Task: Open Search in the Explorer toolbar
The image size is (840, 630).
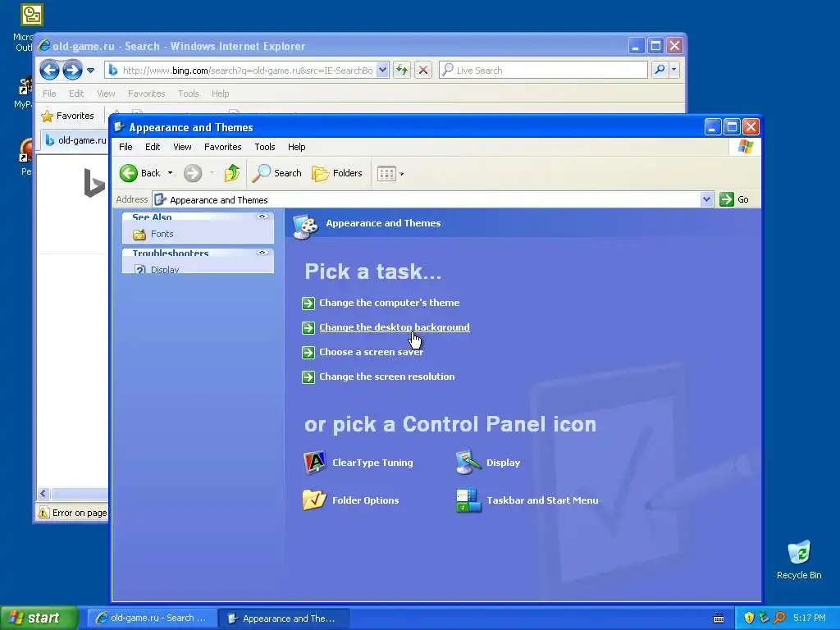Action: click(276, 173)
